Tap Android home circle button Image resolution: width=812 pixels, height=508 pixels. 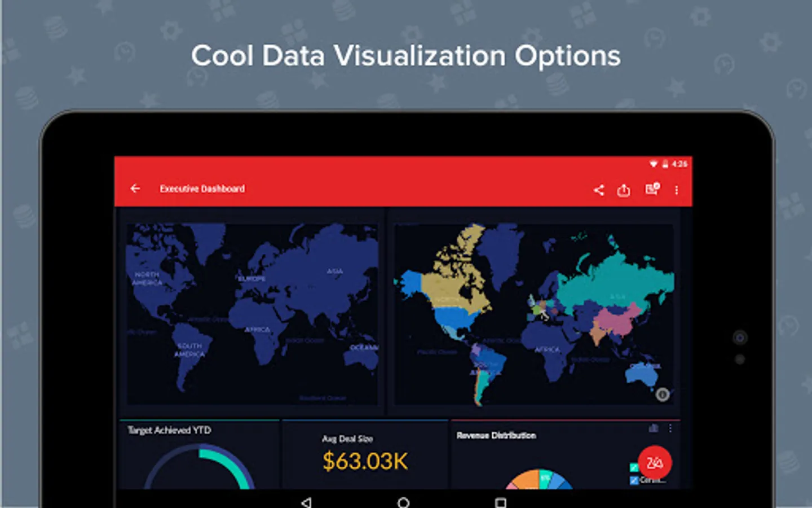tap(403, 502)
